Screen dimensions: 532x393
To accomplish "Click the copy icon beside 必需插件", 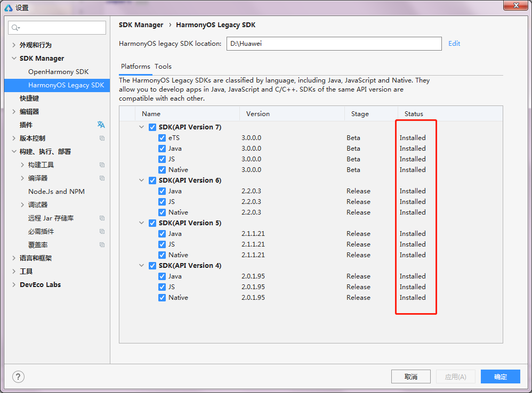I will [x=102, y=232].
